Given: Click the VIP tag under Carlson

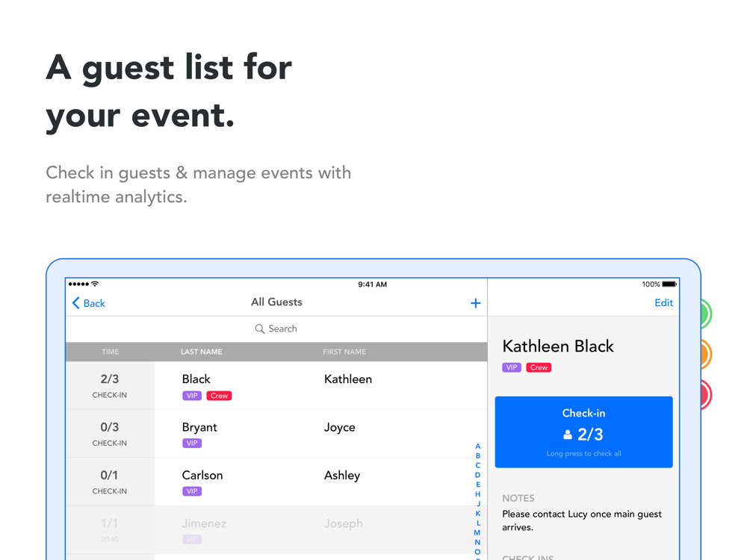Looking at the screenshot, I should tap(192, 491).
